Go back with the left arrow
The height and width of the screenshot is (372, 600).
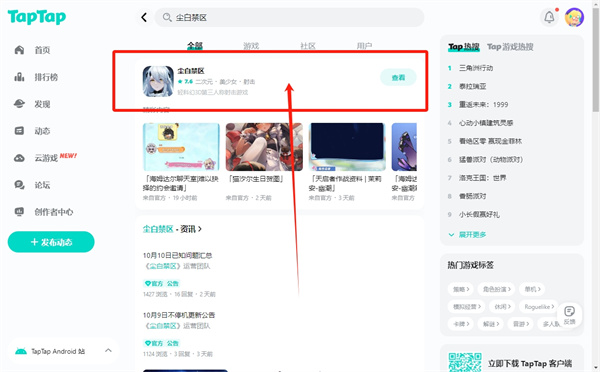pos(144,17)
